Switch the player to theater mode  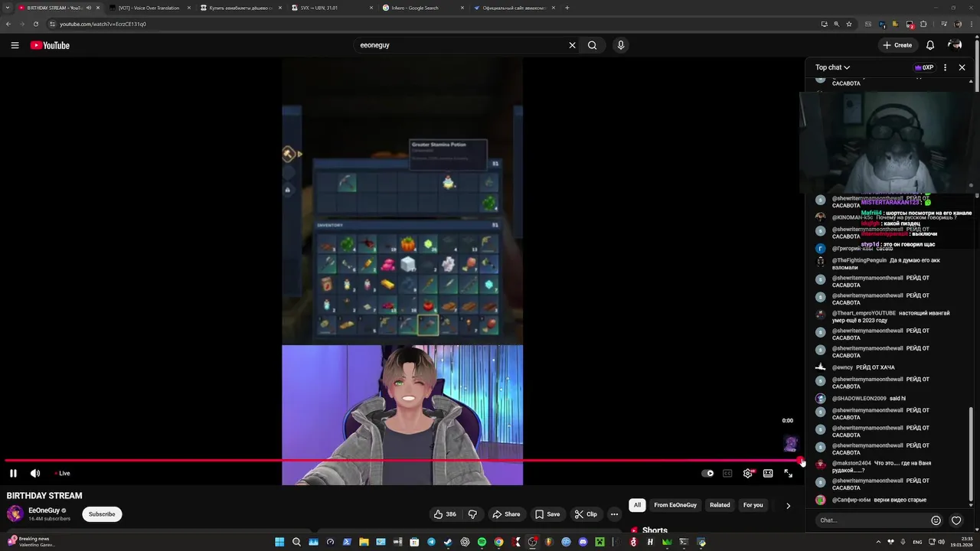(x=768, y=473)
